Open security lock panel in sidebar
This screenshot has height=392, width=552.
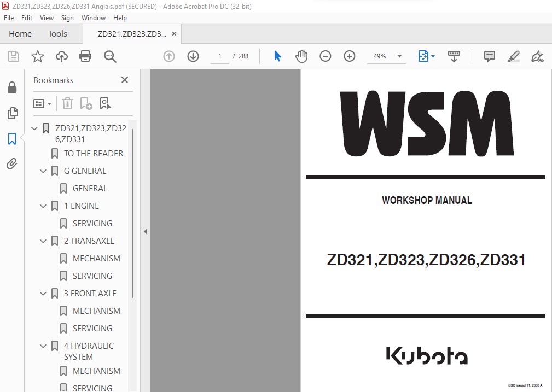[x=12, y=87]
